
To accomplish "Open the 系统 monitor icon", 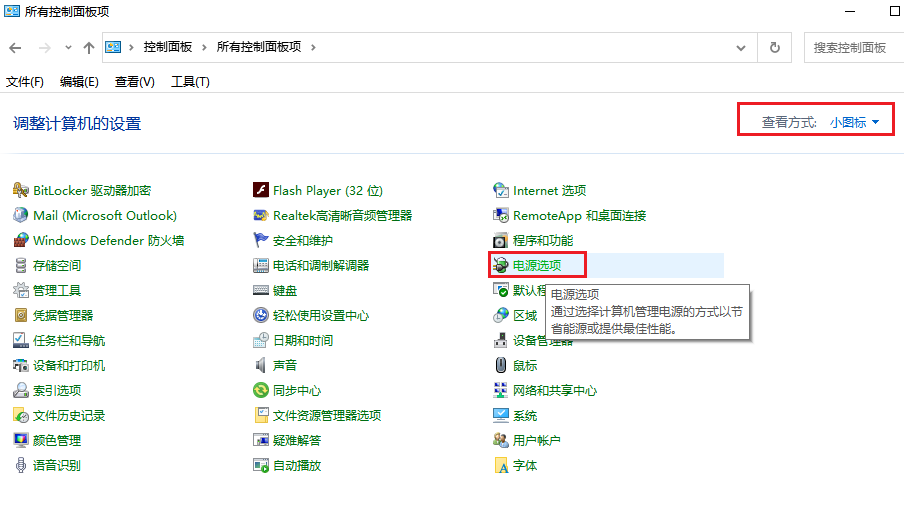I will 500,415.
